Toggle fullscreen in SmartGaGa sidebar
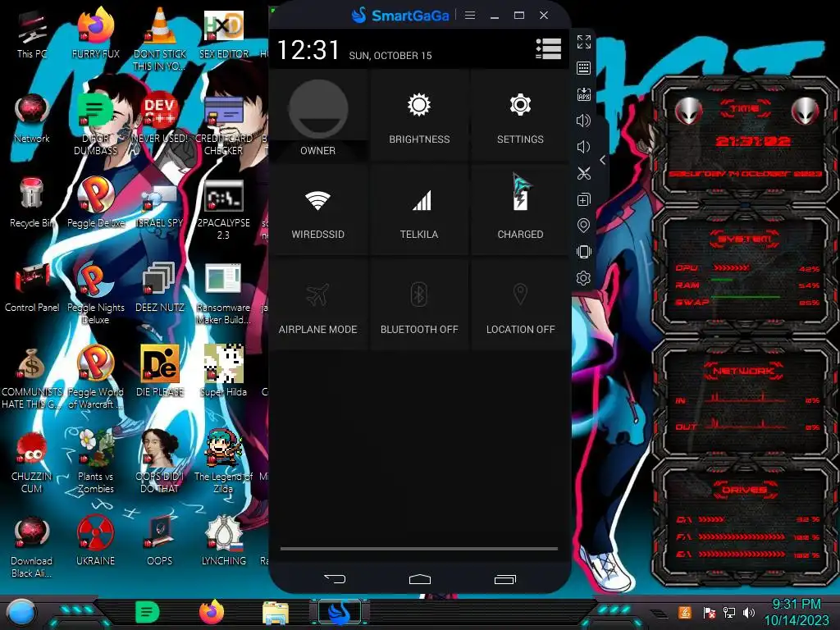840x630 pixels. click(583, 42)
